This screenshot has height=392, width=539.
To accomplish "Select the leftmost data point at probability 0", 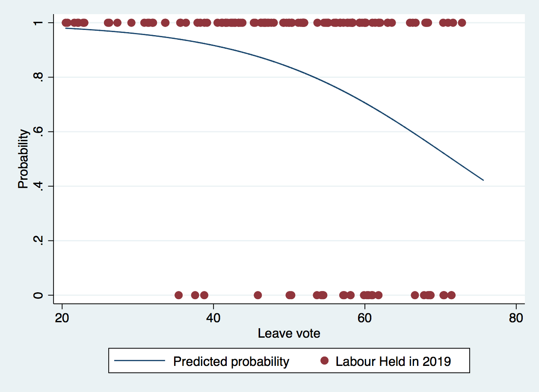I will coord(178,295).
